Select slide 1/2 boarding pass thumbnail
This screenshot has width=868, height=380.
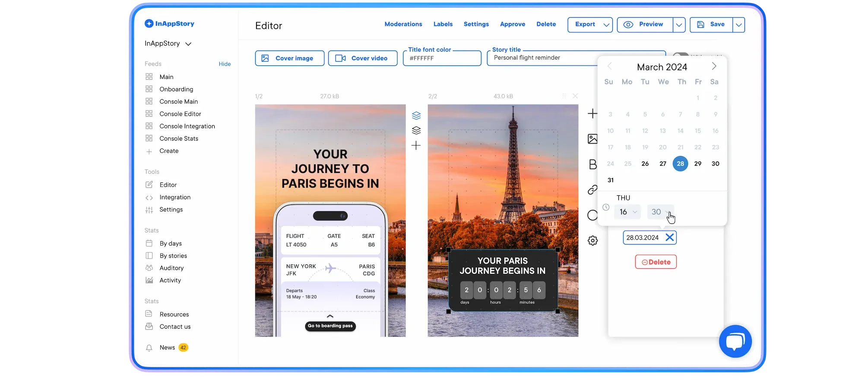(330, 220)
